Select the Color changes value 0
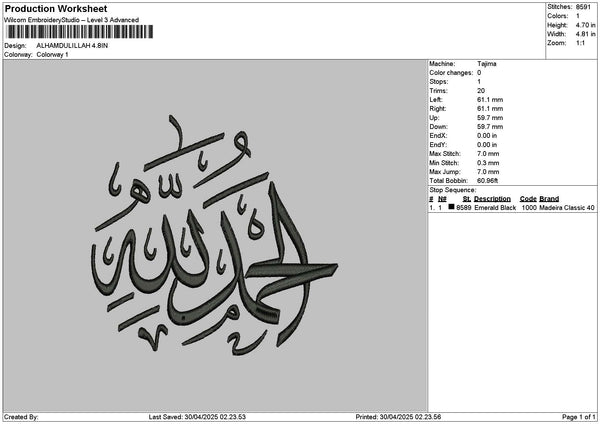The width and height of the screenshot is (600, 424). click(479, 73)
